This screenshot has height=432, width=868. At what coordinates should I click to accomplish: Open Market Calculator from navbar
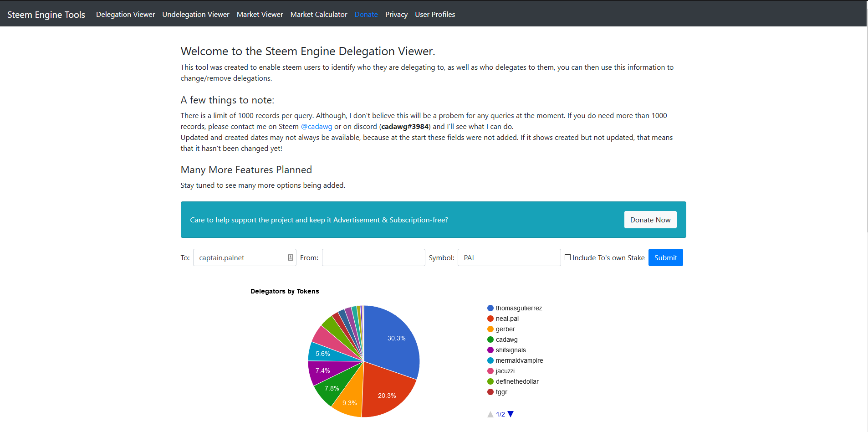319,15
